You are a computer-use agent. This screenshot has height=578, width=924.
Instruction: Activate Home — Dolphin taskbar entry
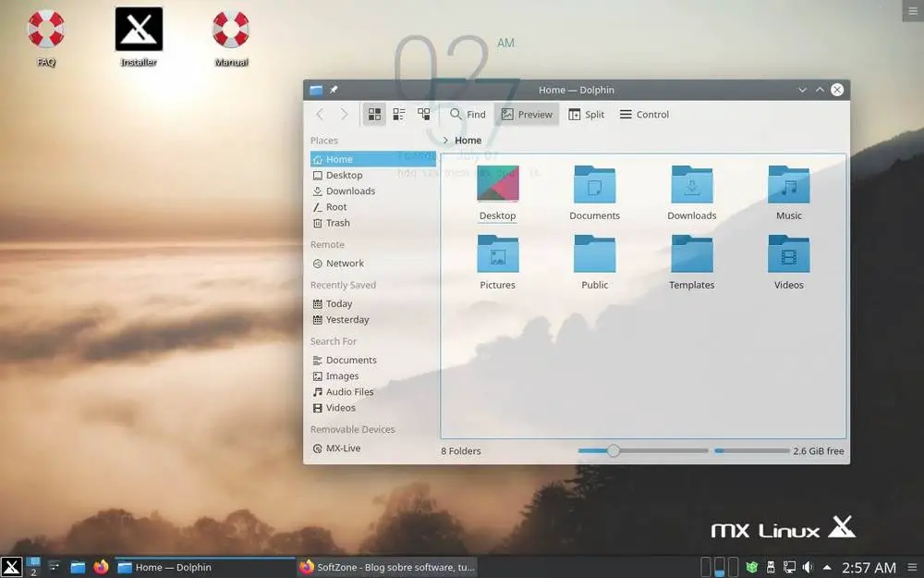click(204, 567)
